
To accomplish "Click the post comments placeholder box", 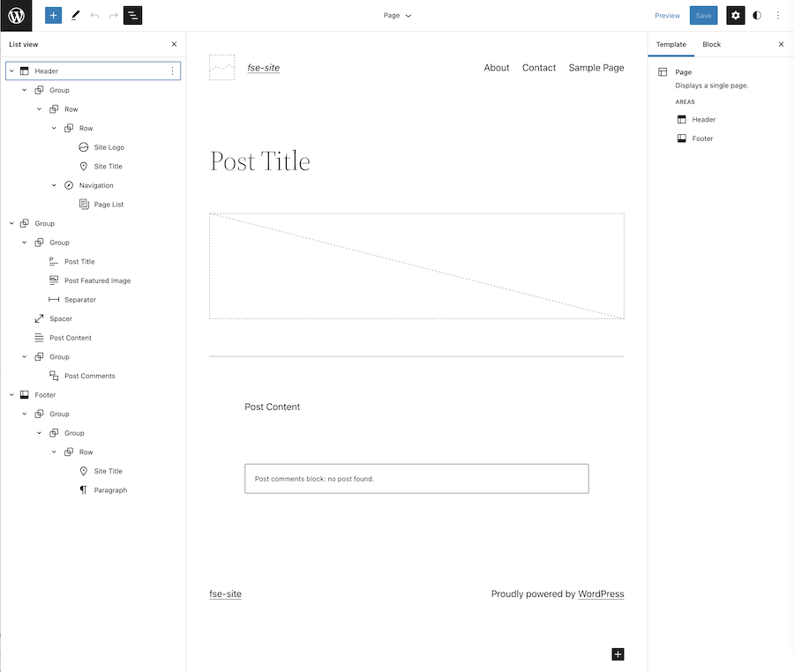I will pos(416,479).
